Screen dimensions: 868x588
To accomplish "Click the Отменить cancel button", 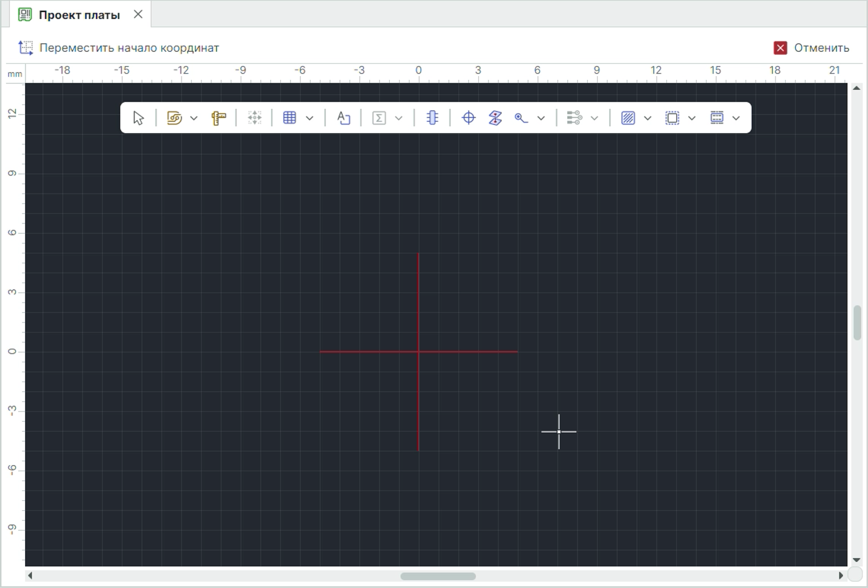I will pos(811,48).
